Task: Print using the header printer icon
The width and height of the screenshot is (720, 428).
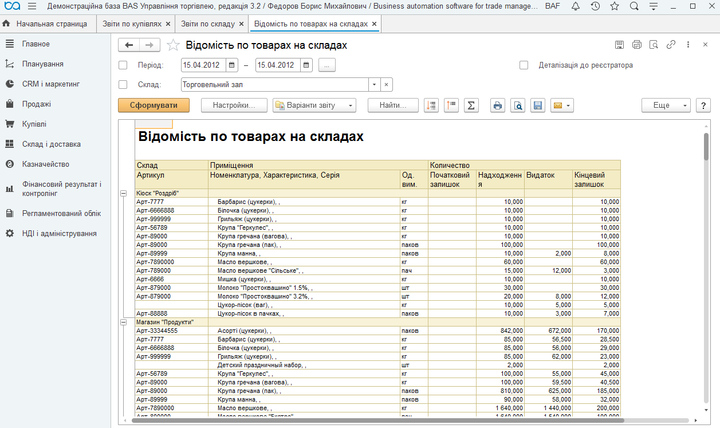Action: coord(636,45)
